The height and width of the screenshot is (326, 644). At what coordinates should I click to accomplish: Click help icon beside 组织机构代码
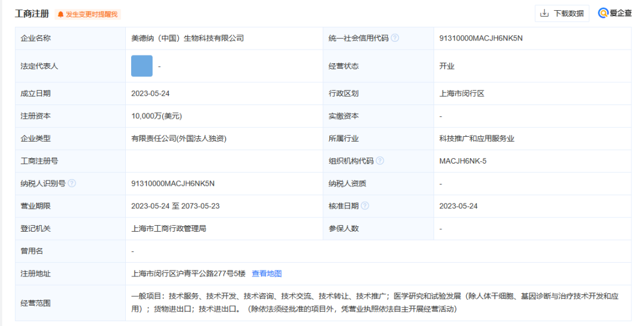click(380, 161)
